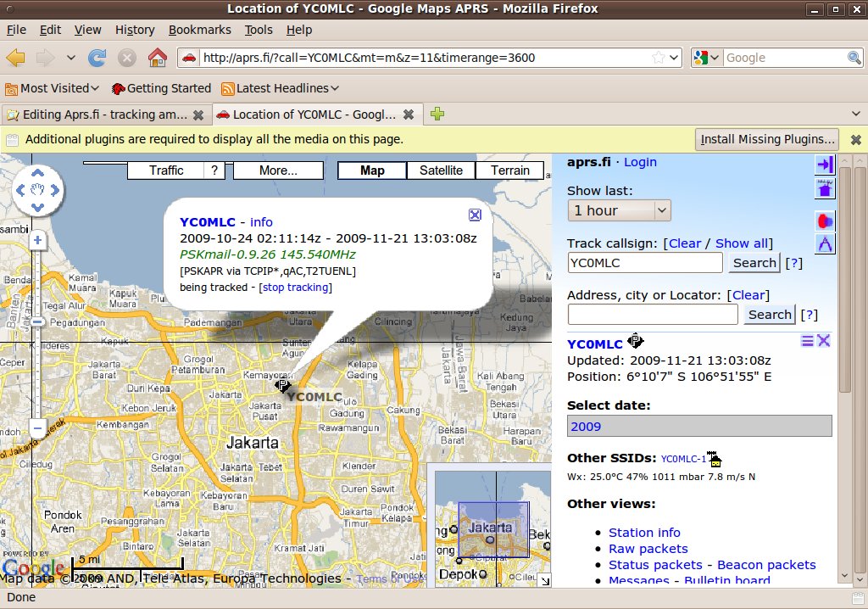This screenshot has width=868, height=609.
Task: Open the Show last time range dropdown
Action: pyautogui.click(x=619, y=210)
